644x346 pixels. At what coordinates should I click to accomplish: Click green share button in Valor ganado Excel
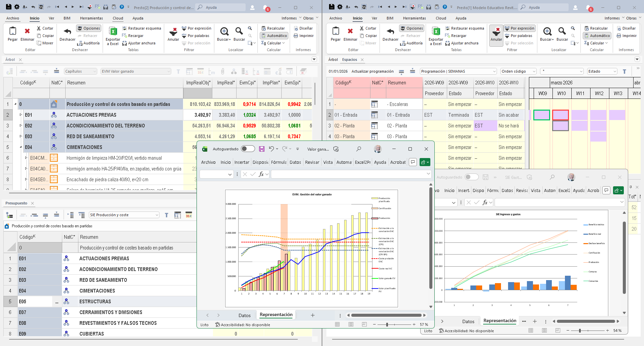point(425,162)
